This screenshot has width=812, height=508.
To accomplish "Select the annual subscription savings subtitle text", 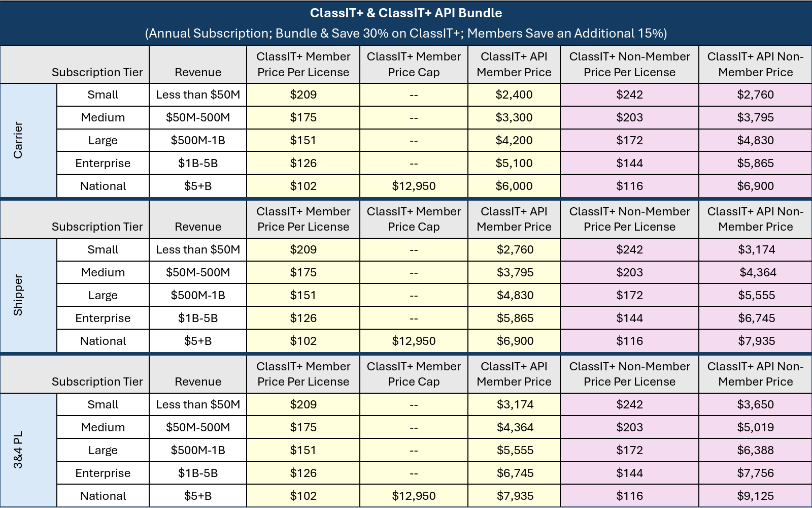I will pos(406,34).
